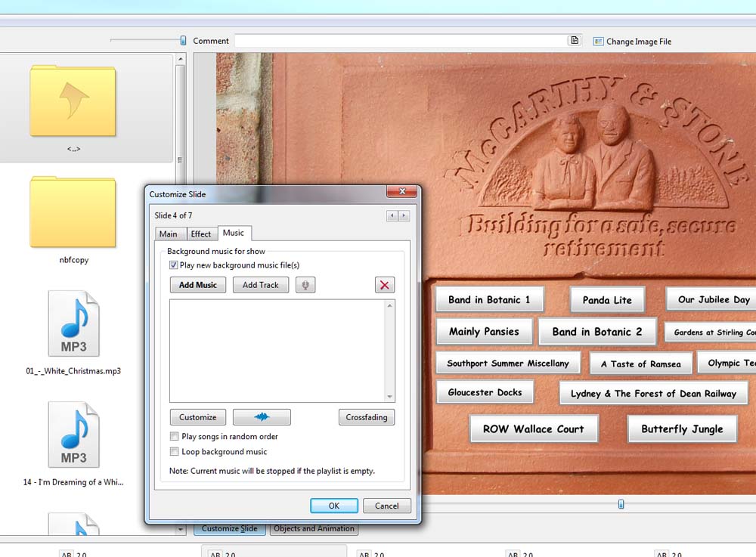The height and width of the screenshot is (557, 756).
Task: Click the playlist scrollbar up arrow
Action: 389,305
